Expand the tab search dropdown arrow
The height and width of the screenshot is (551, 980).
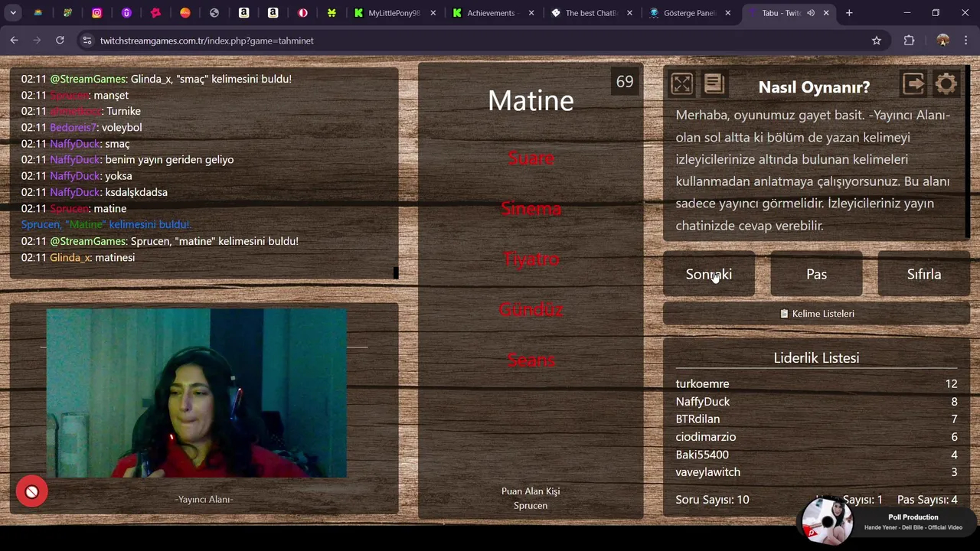click(x=13, y=13)
